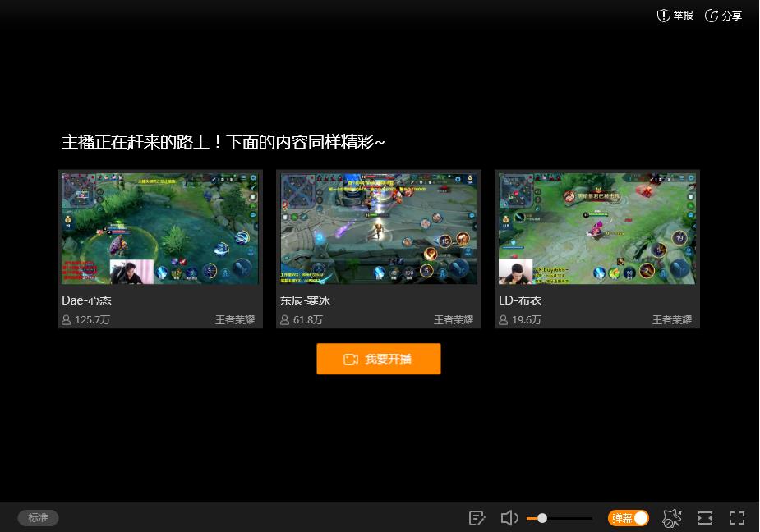Open the 东辰-寒冰 stream title
This screenshot has width=760, height=532.
coord(305,300)
